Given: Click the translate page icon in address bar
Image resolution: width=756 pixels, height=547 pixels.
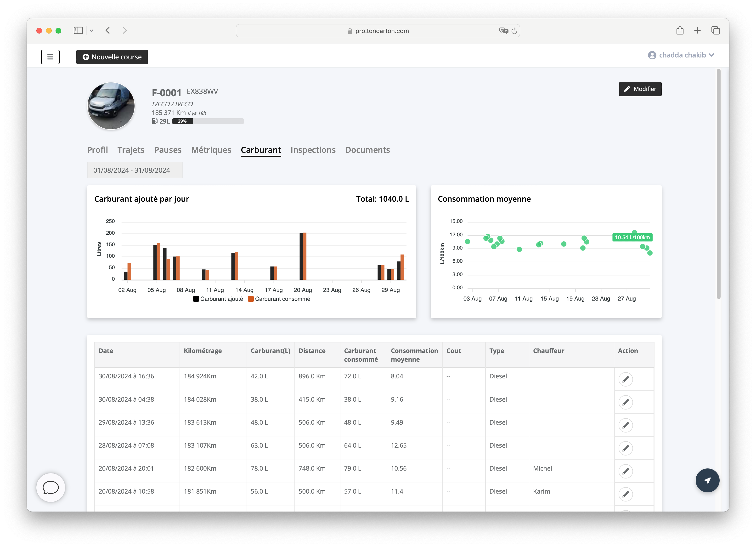Looking at the screenshot, I should pos(503,31).
